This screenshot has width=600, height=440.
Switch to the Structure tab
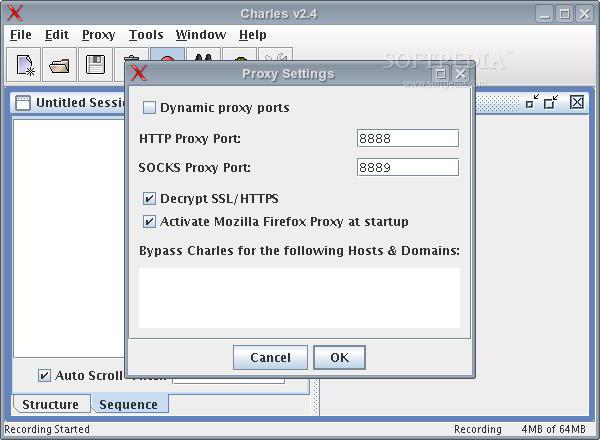click(51, 404)
